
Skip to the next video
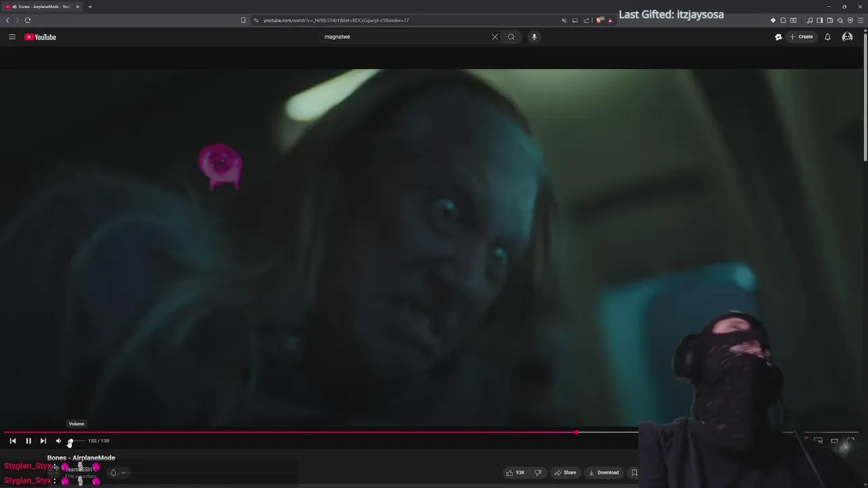coord(43,441)
